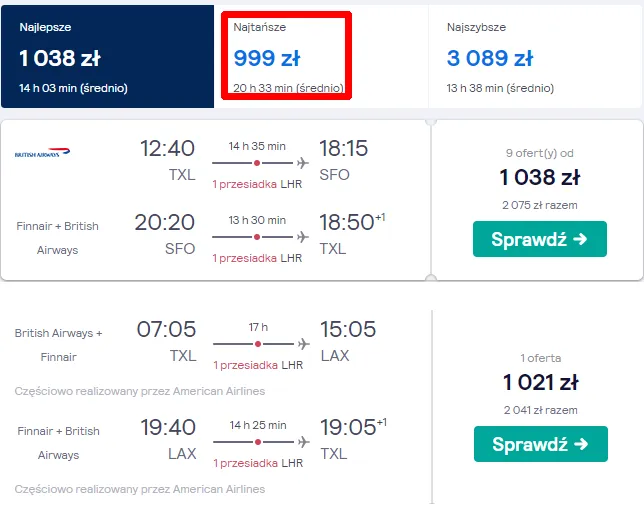Click the red stopover dot under 14 h 25 min

point(257,442)
